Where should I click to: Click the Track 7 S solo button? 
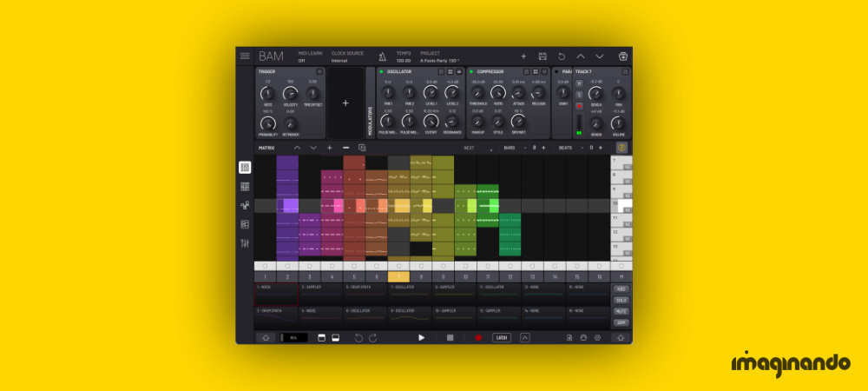pos(579,95)
